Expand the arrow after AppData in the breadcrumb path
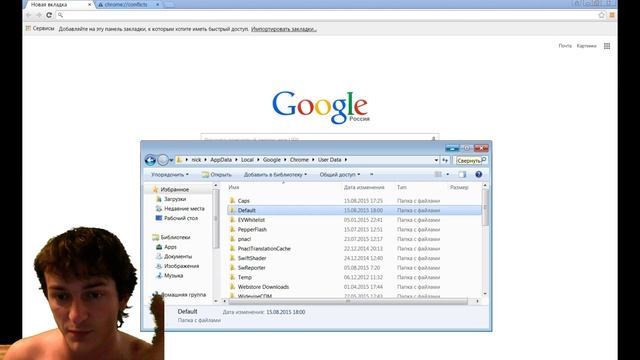This screenshot has height=360, width=640. (x=236, y=160)
